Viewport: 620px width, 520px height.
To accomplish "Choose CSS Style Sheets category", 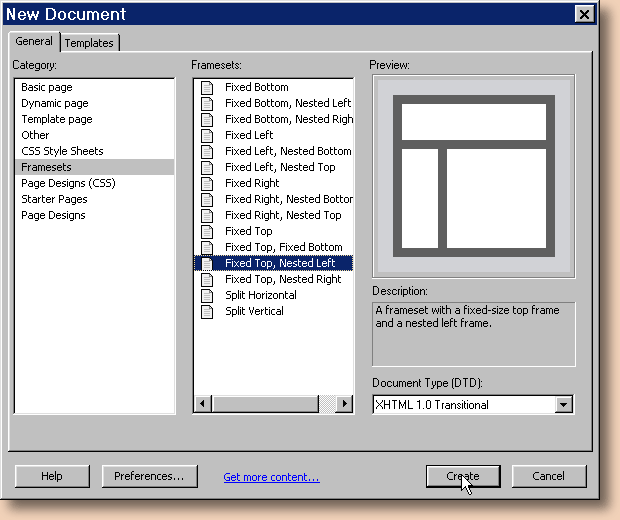I will click(62, 151).
